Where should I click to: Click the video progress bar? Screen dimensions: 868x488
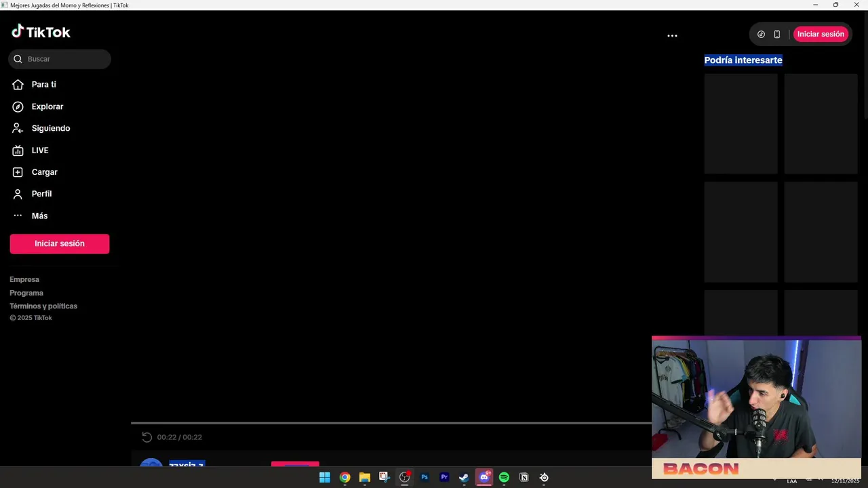(x=391, y=423)
